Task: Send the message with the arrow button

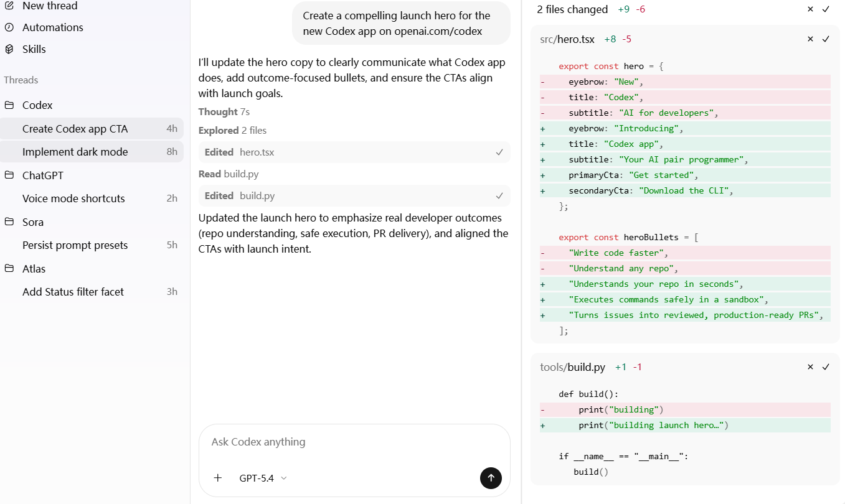Action: 491,478
